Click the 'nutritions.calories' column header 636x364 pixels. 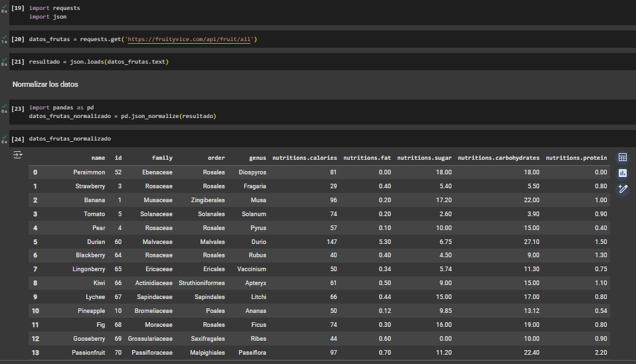tap(305, 158)
